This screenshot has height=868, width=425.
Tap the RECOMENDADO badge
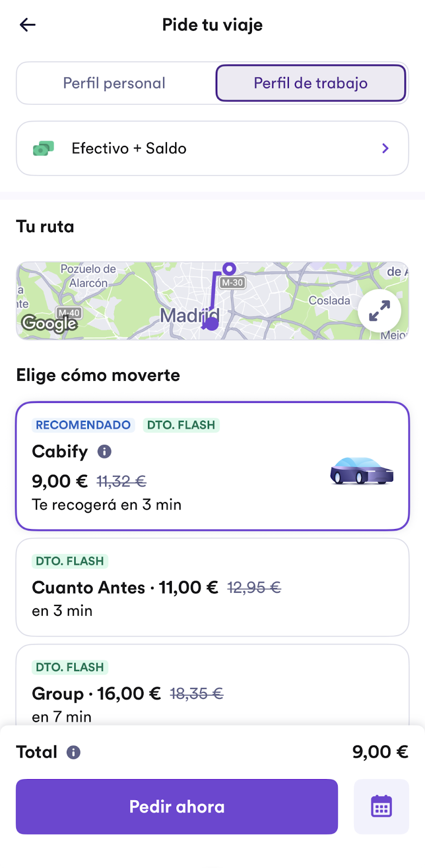click(83, 425)
